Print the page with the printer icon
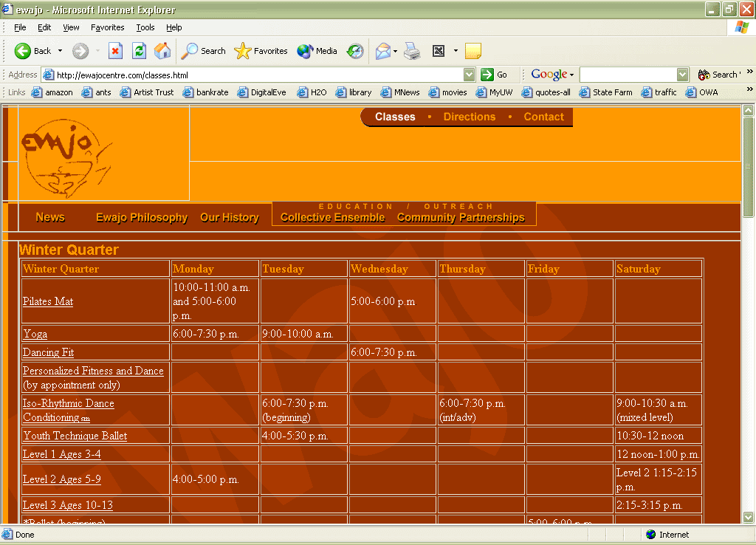756x545 pixels. coord(412,51)
